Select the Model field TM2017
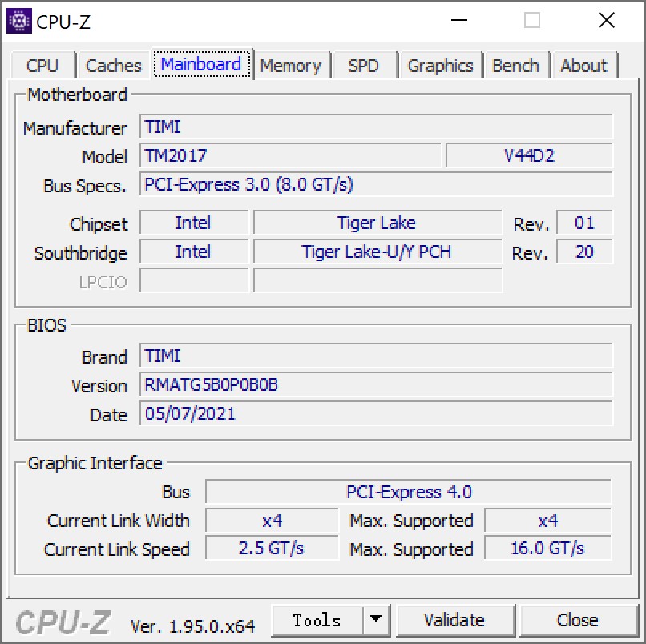Viewport: 646px width, 644px height. [290, 155]
